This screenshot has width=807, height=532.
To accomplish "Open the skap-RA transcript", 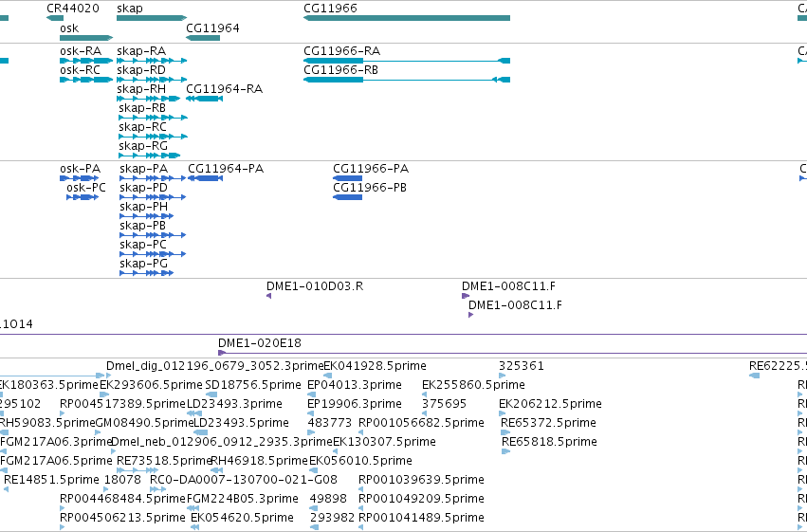I will click(x=152, y=61).
